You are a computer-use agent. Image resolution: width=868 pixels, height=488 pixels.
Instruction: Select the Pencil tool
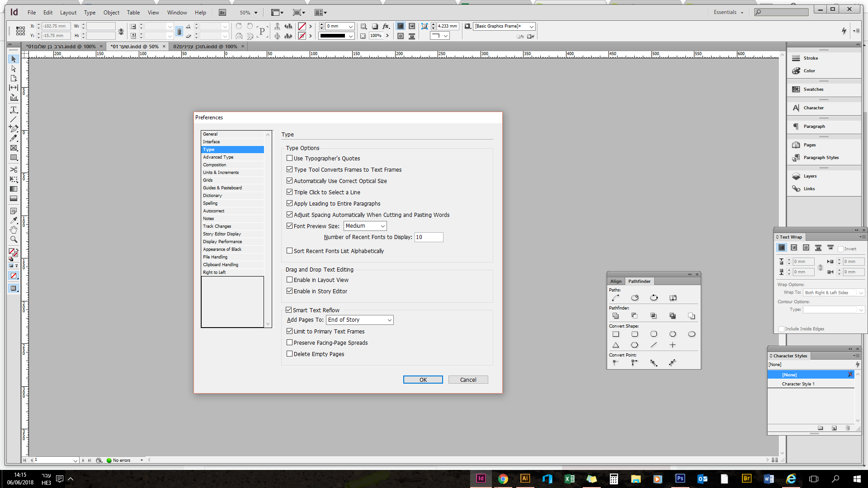point(14,138)
